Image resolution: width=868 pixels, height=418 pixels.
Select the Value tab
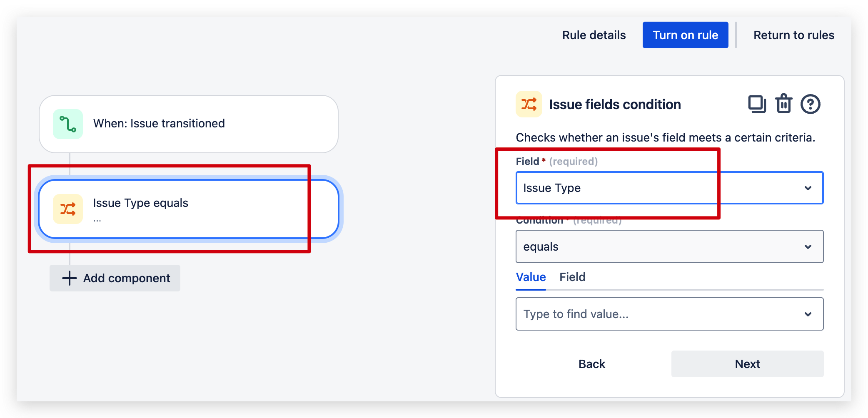pos(530,277)
